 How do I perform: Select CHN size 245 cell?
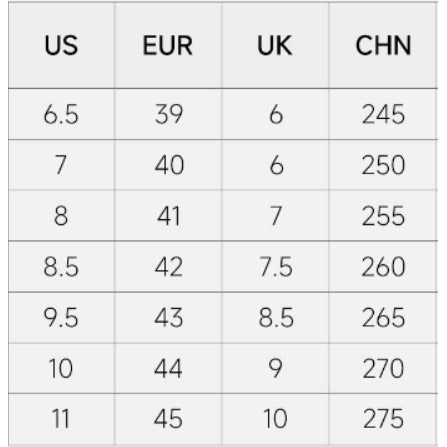383,114
